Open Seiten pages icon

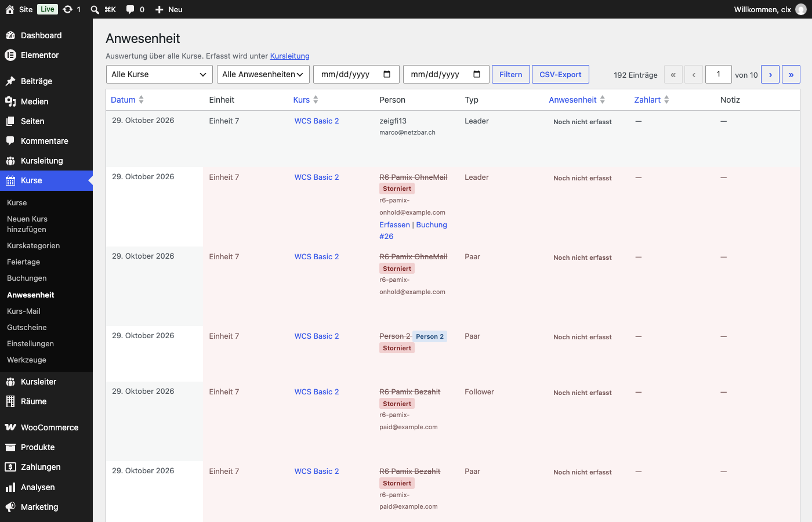[x=10, y=121]
